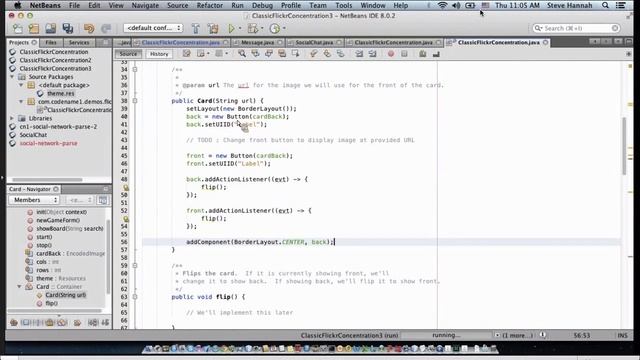
Task: Click the Open Project toolbar icon
Action: point(51,28)
